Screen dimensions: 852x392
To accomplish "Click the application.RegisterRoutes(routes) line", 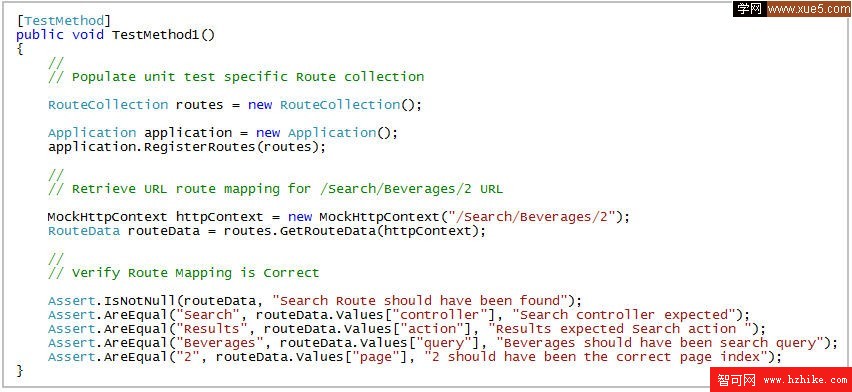I will pos(187,147).
